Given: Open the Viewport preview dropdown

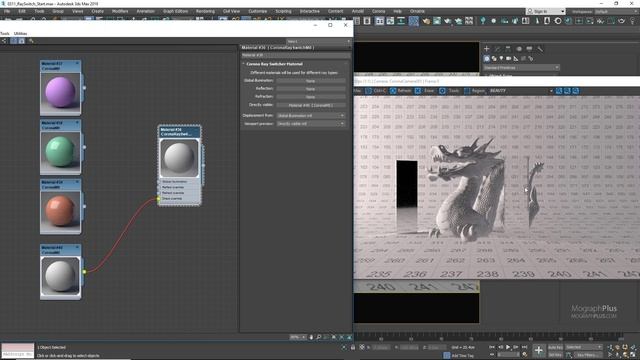Looking at the screenshot, I should (x=311, y=124).
